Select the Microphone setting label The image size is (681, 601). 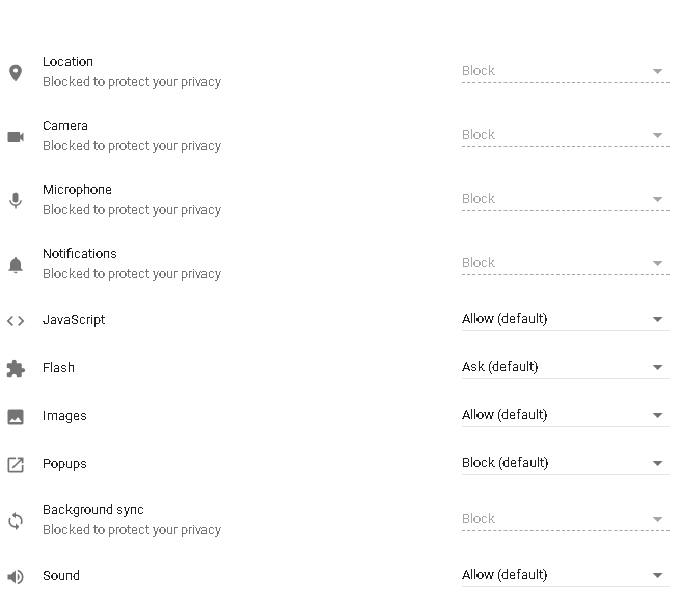(77, 190)
